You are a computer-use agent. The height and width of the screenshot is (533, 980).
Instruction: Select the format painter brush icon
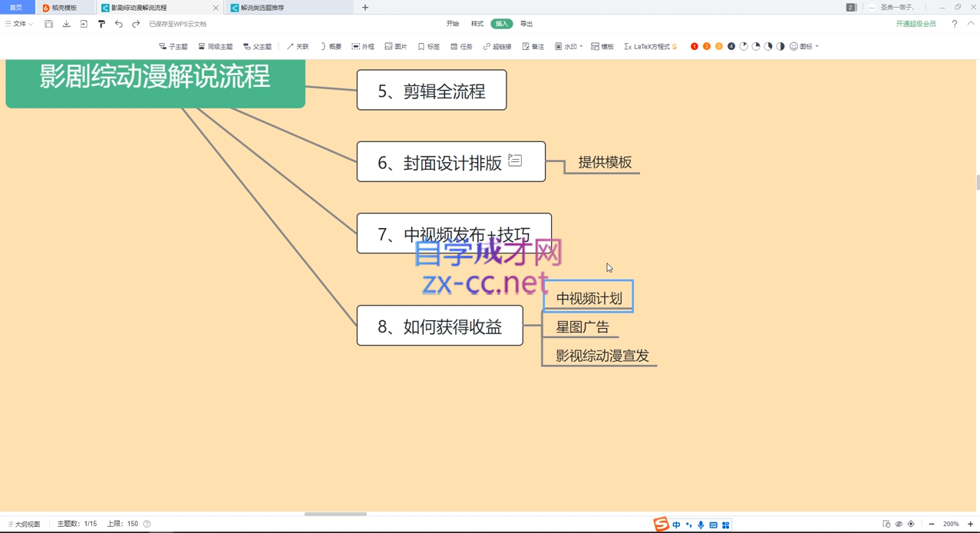click(101, 24)
